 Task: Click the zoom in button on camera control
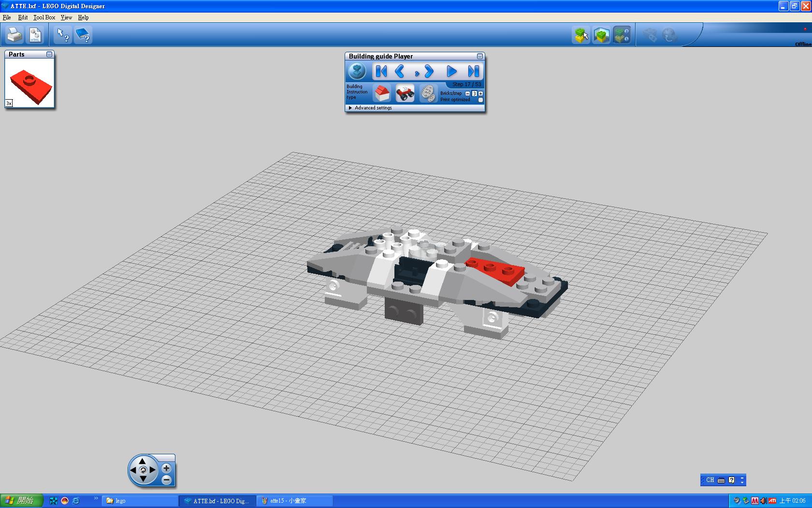pyautogui.click(x=166, y=468)
